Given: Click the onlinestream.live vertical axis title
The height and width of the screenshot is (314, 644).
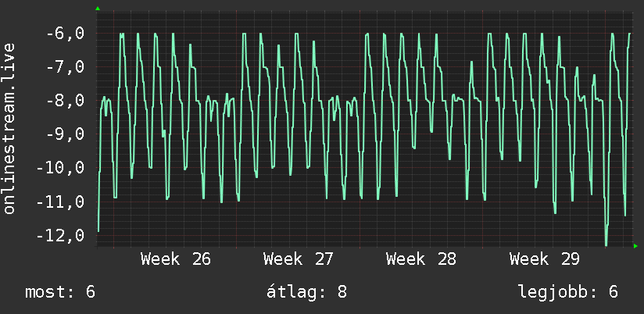Looking at the screenshot, I should (9, 128).
